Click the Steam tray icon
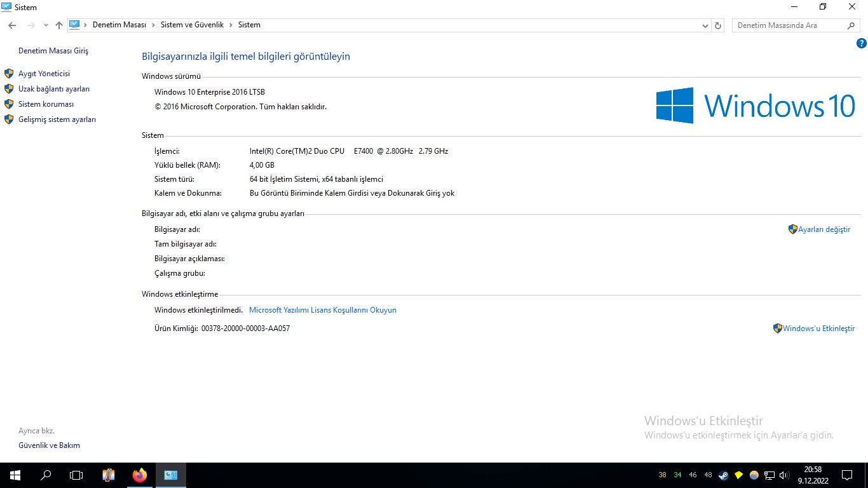The height and width of the screenshot is (488, 868). click(x=724, y=475)
